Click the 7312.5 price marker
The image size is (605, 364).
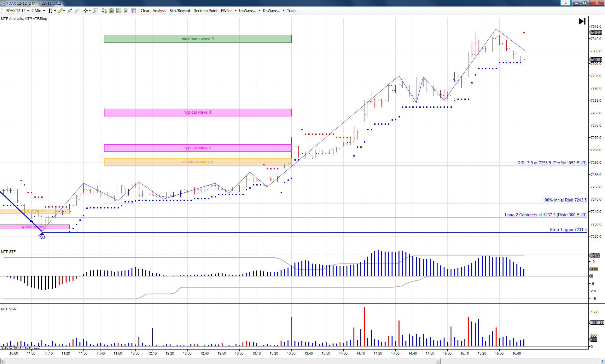[596, 32]
